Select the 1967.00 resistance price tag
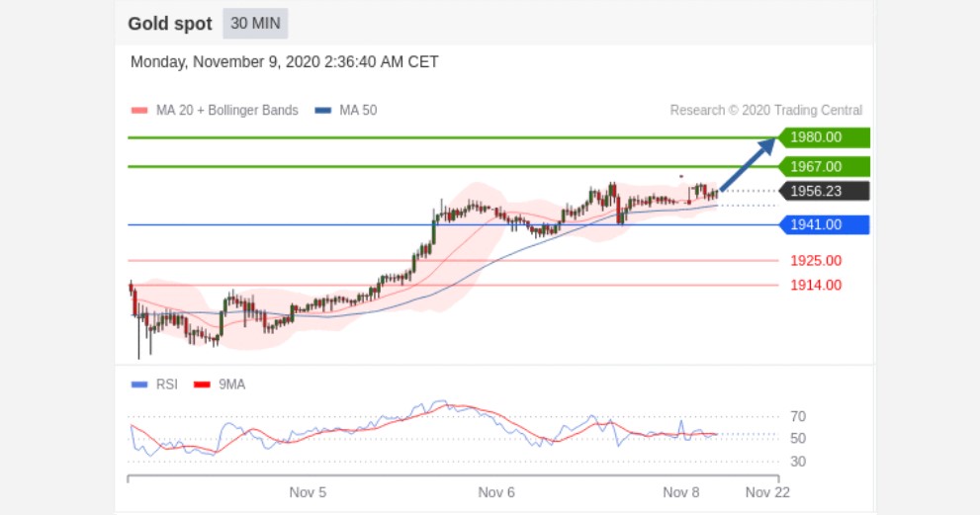The width and height of the screenshot is (980, 515). [824, 167]
